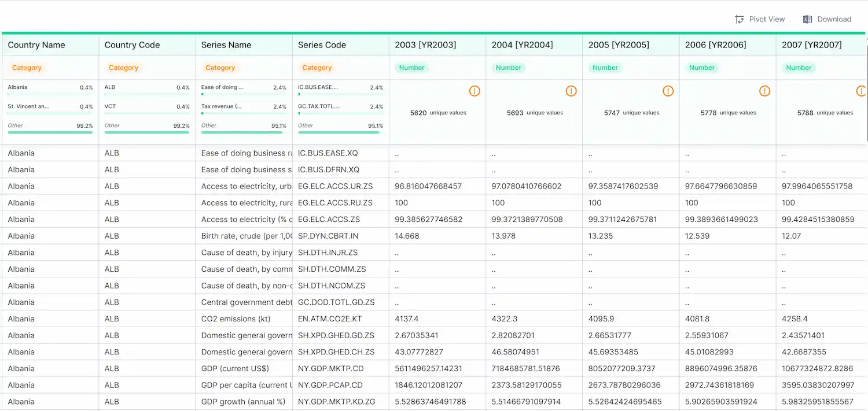
Task: Click the warning icon in 2006 [YR2006] column
Action: click(764, 91)
